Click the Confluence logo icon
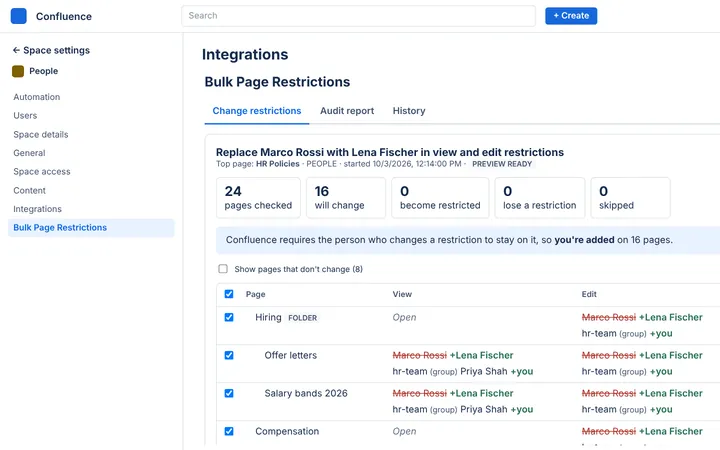 tap(18, 16)
